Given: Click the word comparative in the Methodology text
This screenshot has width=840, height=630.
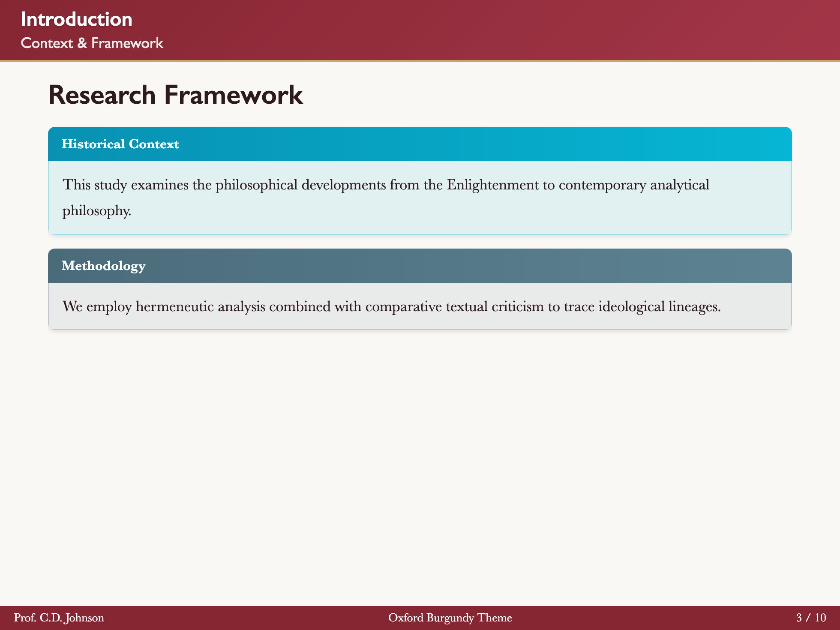Looking at the screenshot, I should (404, 306).
